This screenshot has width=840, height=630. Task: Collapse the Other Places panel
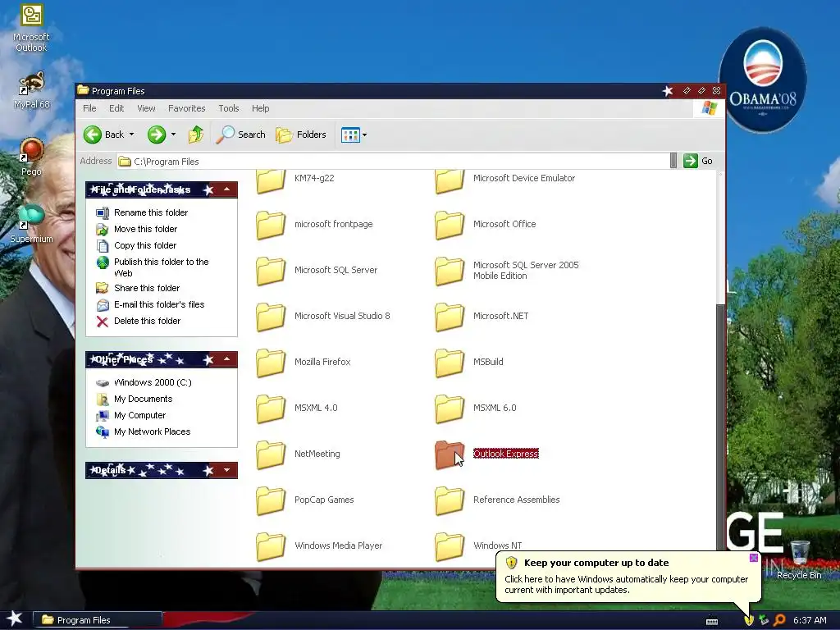coord(226,359)
